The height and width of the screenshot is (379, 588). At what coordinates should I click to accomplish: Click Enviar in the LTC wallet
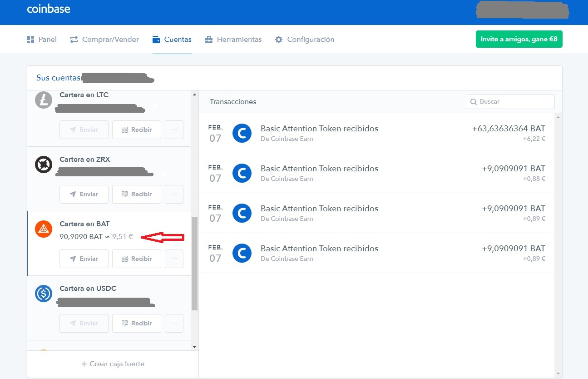(x=84, y=130)
